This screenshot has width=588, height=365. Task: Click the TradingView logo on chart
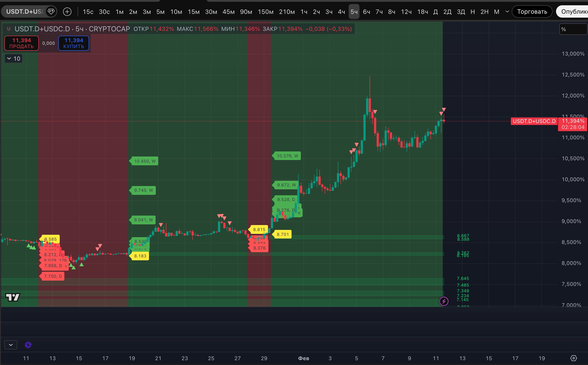coord(13,297)
